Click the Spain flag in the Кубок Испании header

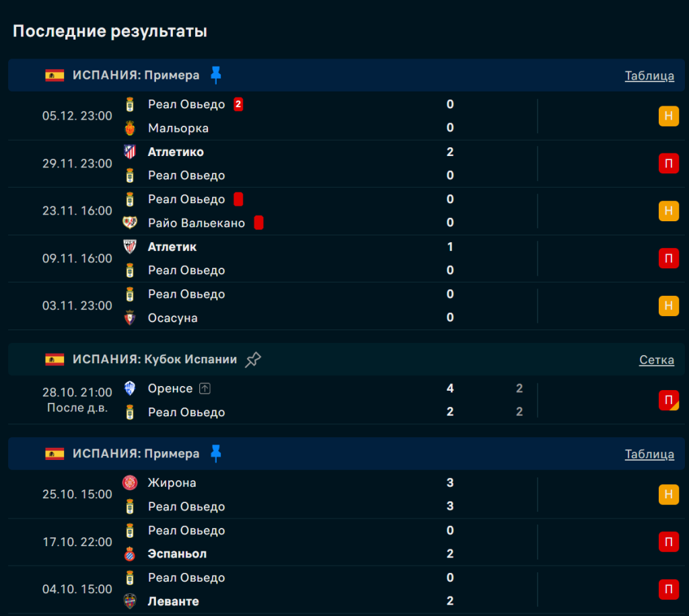55,360
